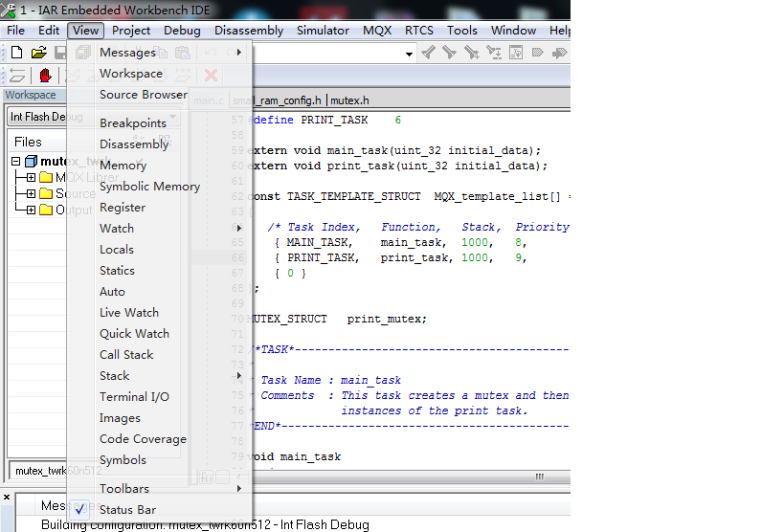The image size is (784, 532).
Task: Expand the Source folder node
Action: tap(31, 193)
